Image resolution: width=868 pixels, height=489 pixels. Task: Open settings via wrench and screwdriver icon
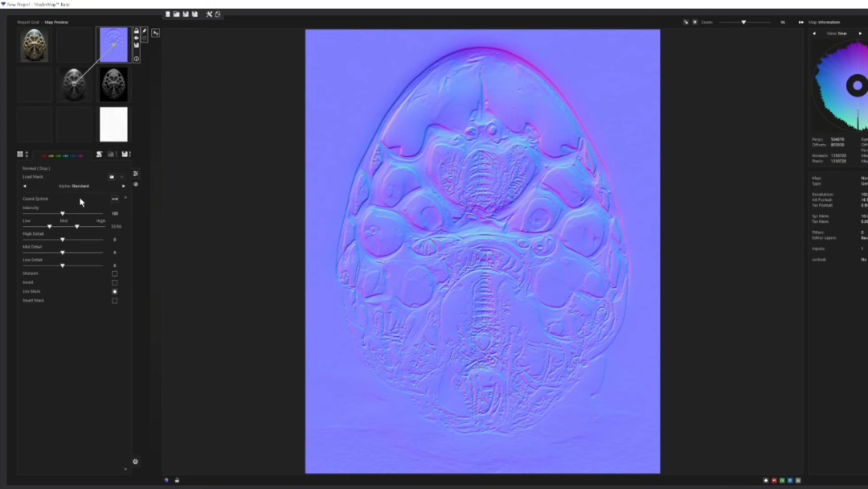tap(209, 14)
